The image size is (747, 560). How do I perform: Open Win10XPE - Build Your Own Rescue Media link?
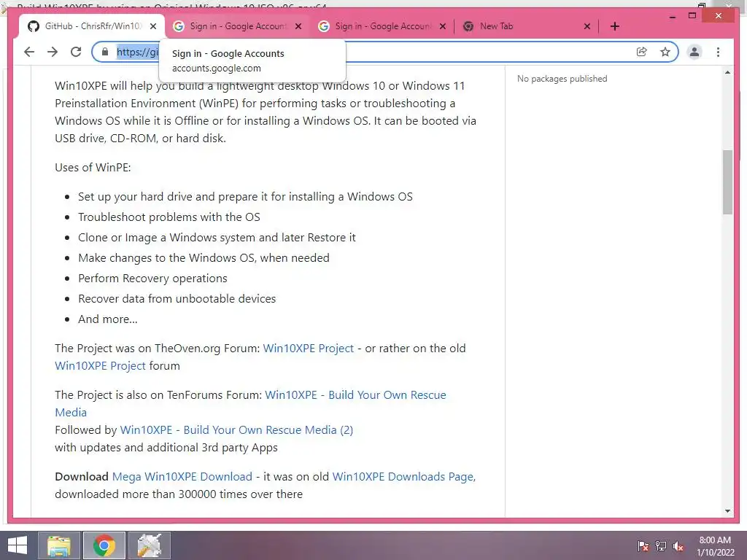(x=355, y=394)
